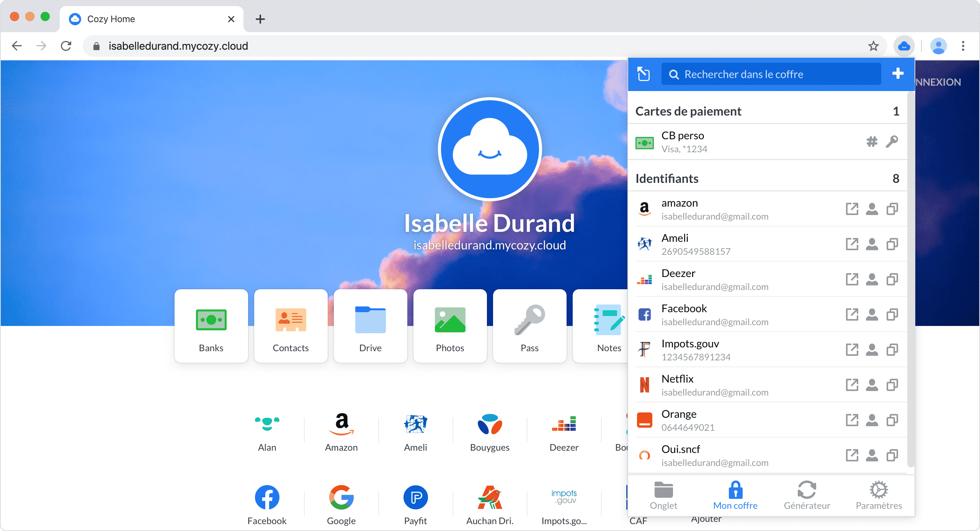Select the Mon coffre tab

click(735, 496)
